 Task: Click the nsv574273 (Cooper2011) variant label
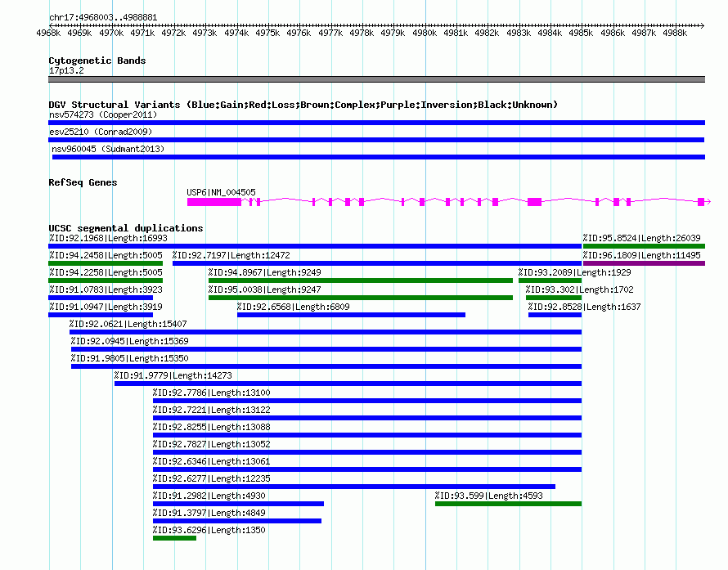103,114
